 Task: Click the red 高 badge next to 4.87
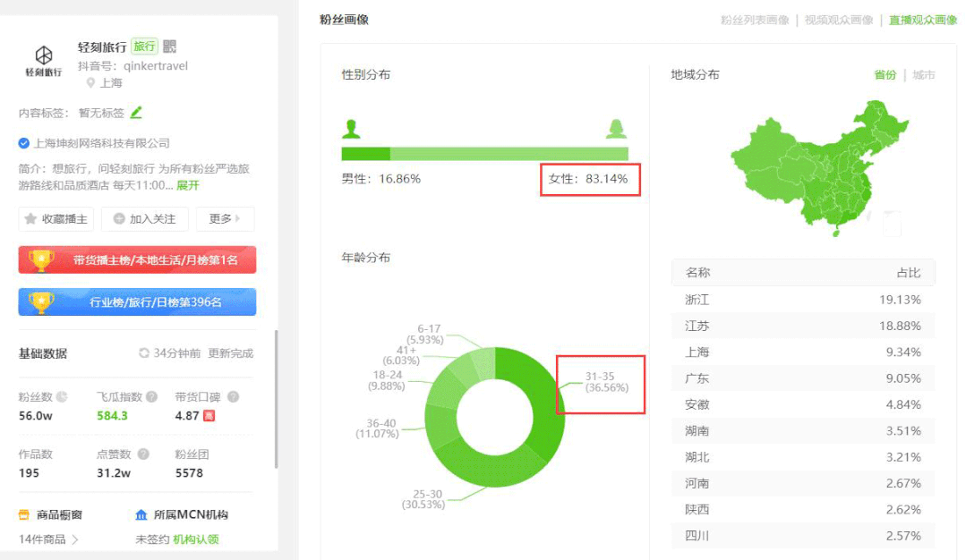click(209, 416)
